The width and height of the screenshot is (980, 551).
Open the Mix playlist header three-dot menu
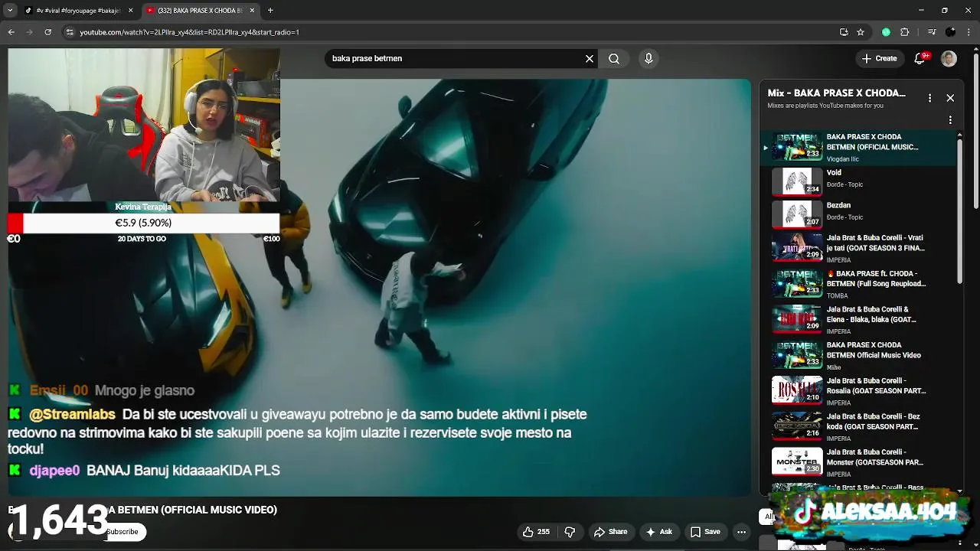[x=929, y=98]
